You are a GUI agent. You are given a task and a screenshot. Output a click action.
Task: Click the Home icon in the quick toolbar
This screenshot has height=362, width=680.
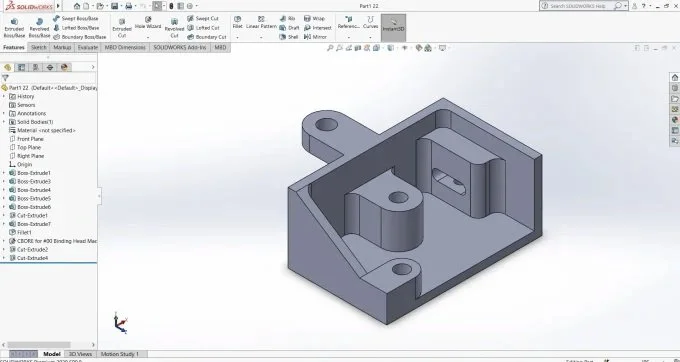click(x=77, y=6)
